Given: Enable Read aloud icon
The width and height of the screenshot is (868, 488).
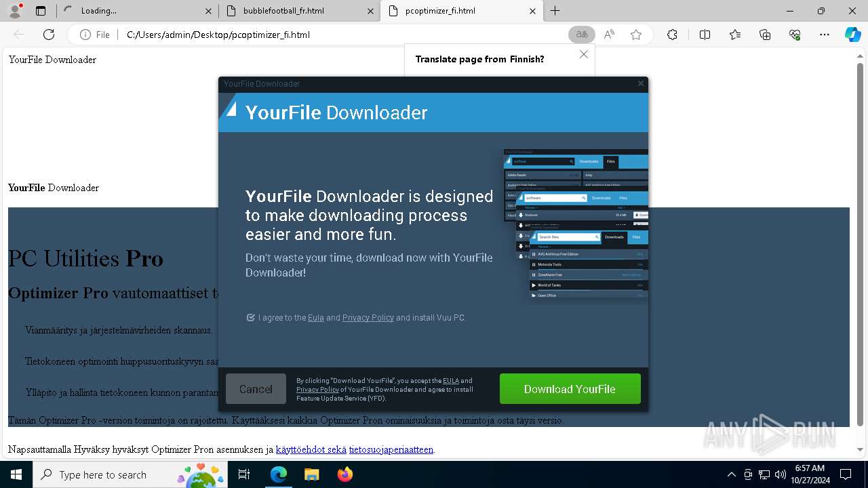Looking at the screenshot, I should [609, 35].
